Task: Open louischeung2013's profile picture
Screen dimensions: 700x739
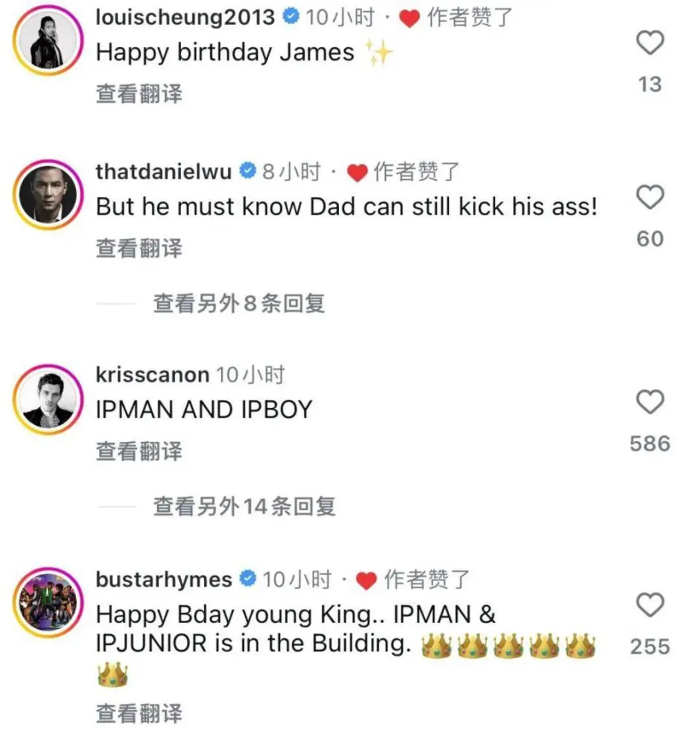Action: (x=48, y=40)
